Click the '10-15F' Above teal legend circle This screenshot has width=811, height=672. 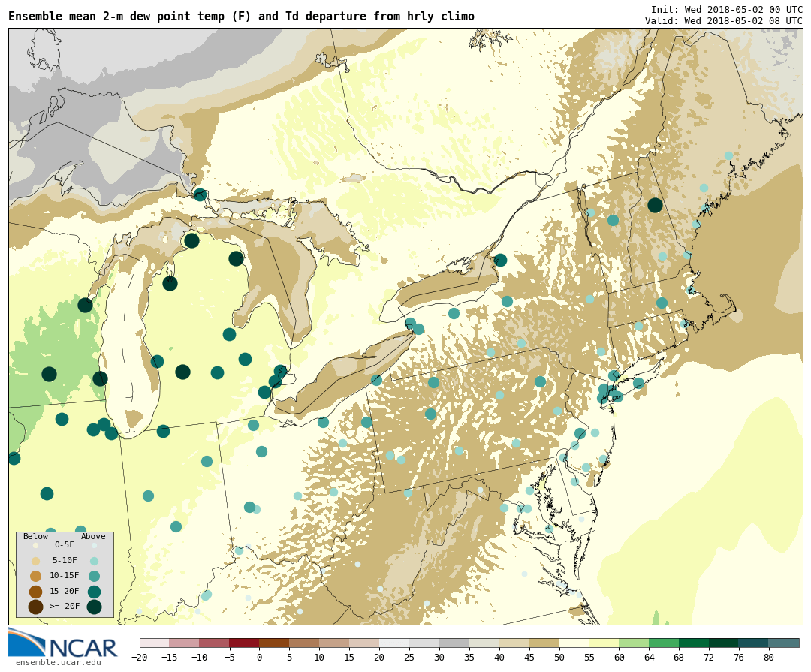pyautogui.click(x=94, y=576)
